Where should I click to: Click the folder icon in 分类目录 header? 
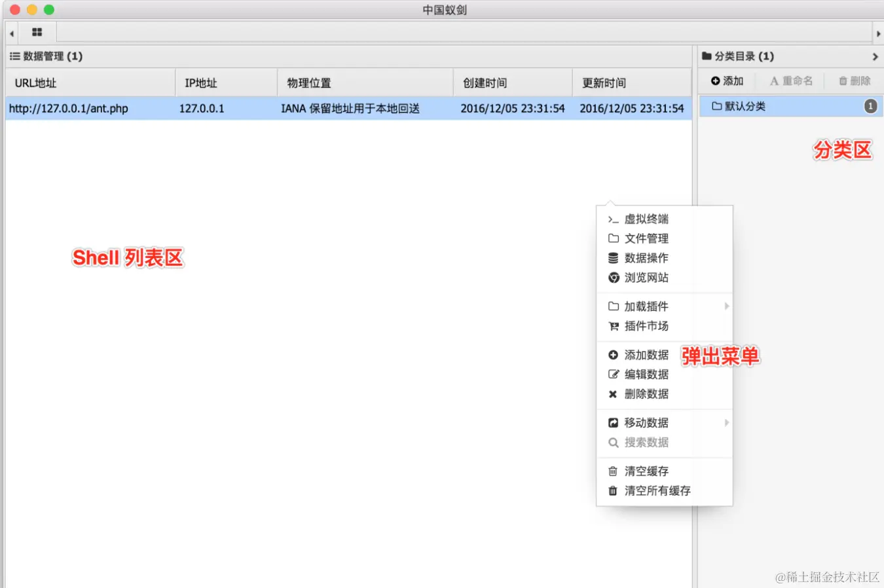tap(707, 56)
